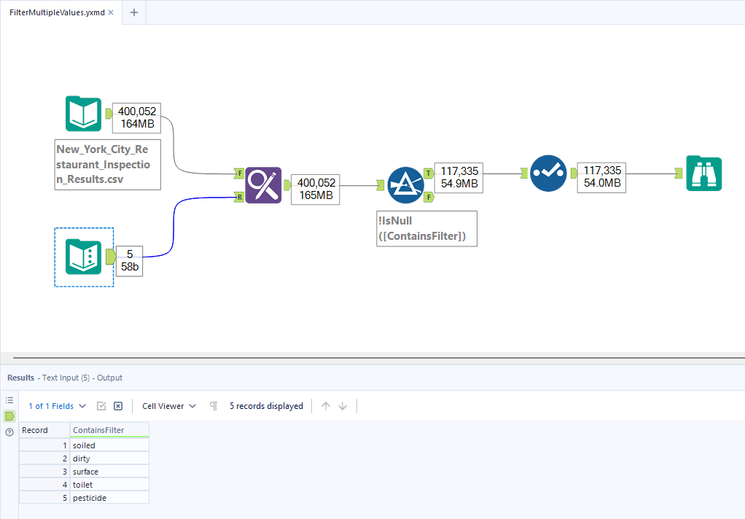Image resolution: width=745 pixels, height=519 pixels.
Task: Click the Browse tool input anchor
Action: coord(678,173)
